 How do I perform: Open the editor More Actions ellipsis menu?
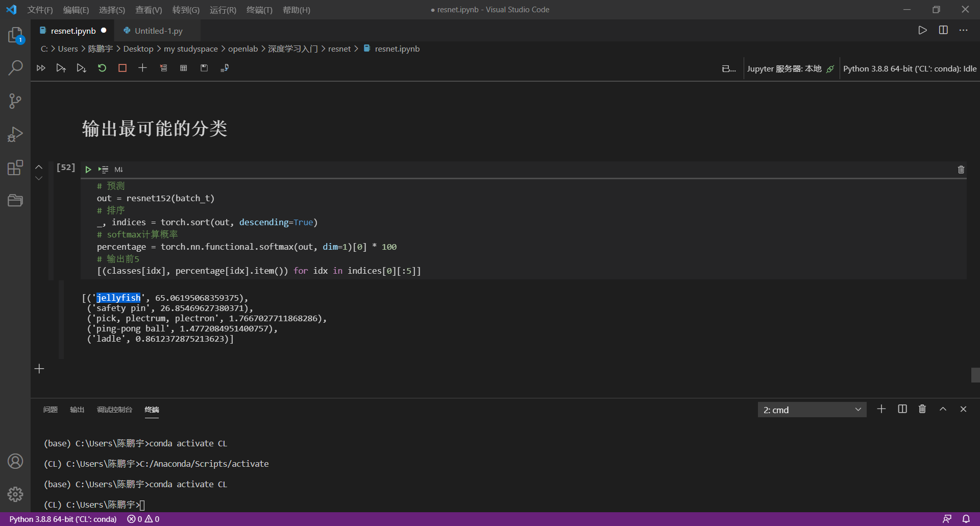964,30
